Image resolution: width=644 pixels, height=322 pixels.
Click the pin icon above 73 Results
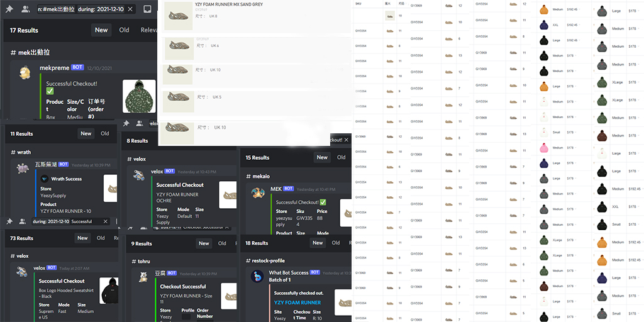tap(9, 221)
